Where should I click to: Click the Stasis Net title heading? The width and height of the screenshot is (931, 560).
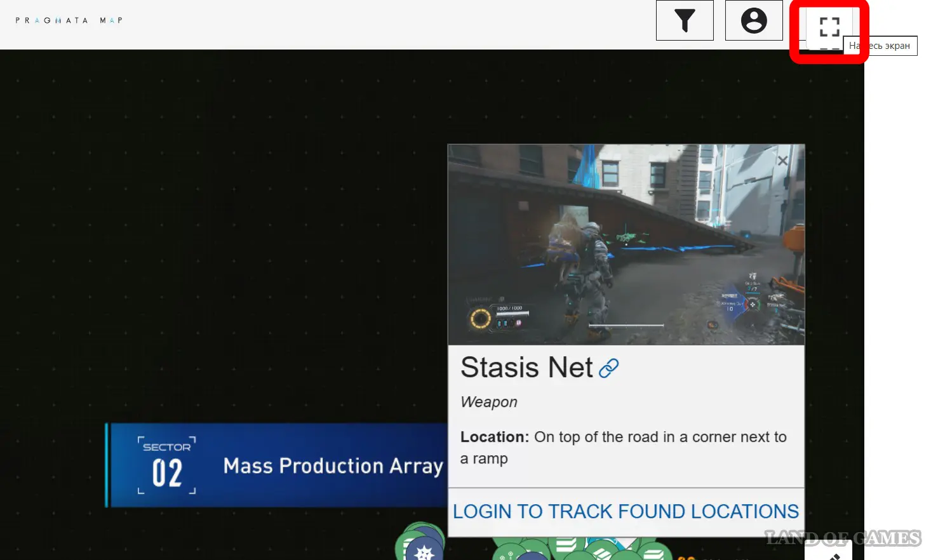(526, 368)
